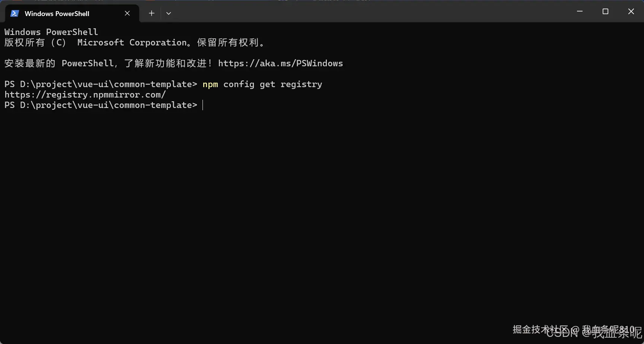
Task: Click the last PS common-template prompt path
Action: (101, 105)
